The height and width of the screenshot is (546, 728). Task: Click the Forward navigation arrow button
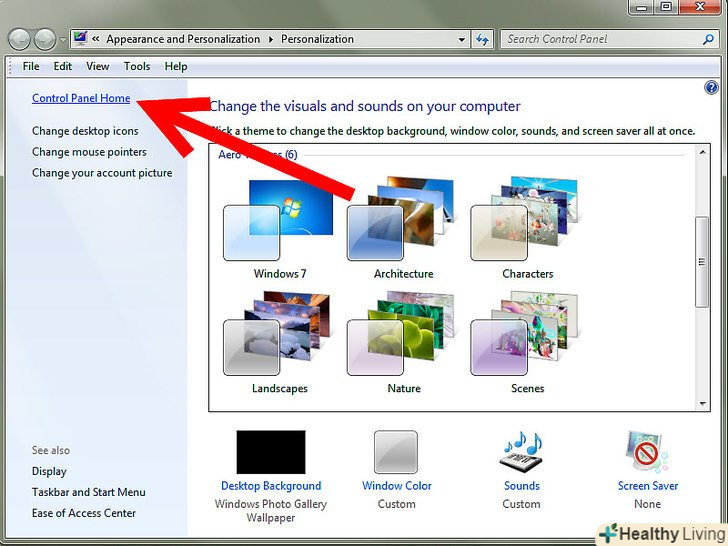pyautogui.click(x=45, y=39)
